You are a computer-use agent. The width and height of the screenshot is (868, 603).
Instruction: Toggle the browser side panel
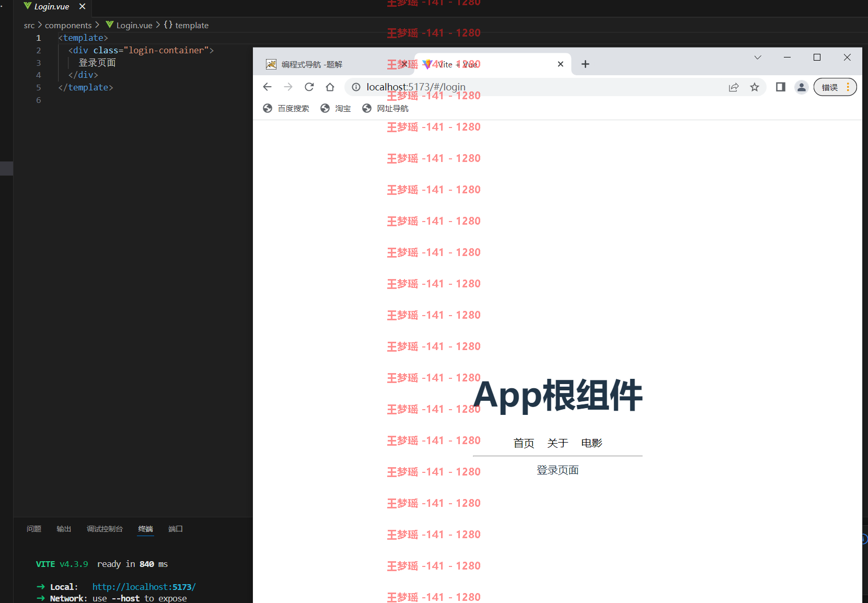pyautogui.click(x=781, y=87)
